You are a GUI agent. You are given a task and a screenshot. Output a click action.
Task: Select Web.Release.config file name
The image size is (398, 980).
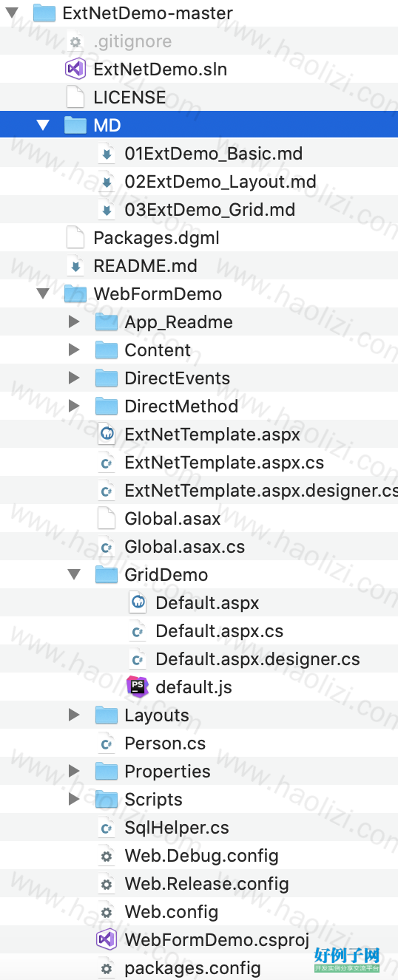pos(206,884)
